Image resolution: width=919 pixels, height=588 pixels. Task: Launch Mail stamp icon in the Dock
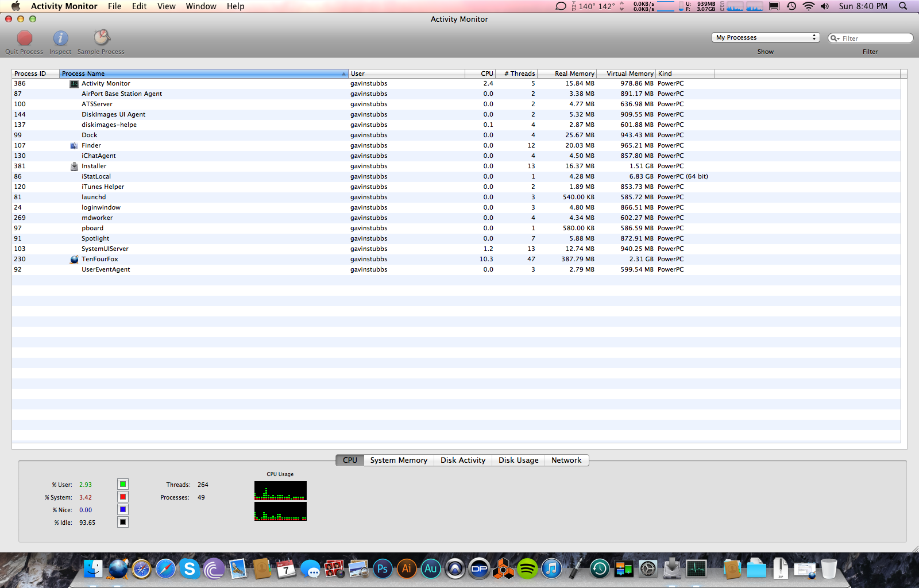[238, 568]
